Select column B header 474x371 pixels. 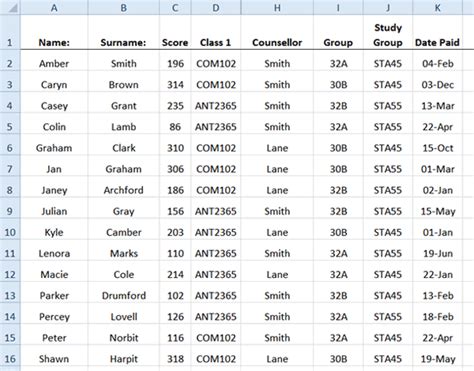(124, 7)
